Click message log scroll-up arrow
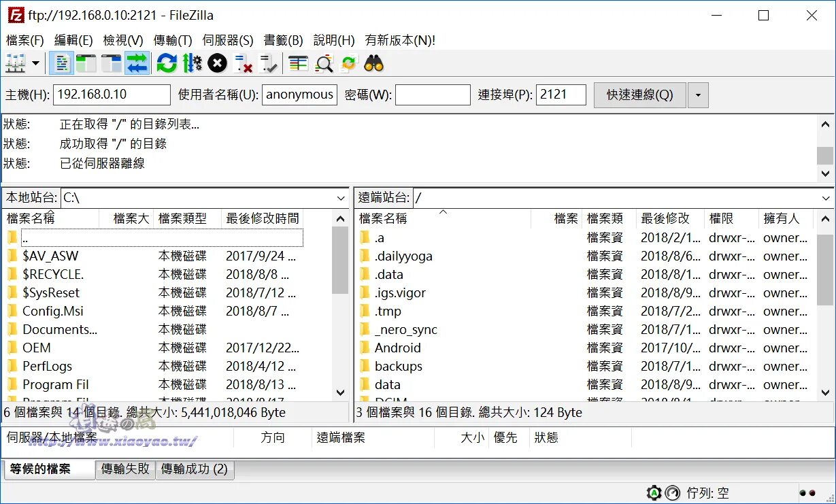This screenshot has width=836, height=504. pyautogui.click(x=825, y=124)
